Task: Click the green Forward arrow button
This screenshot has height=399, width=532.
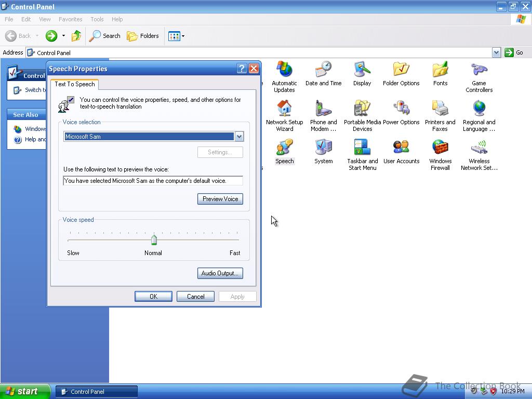Action: tap(51, 36)
